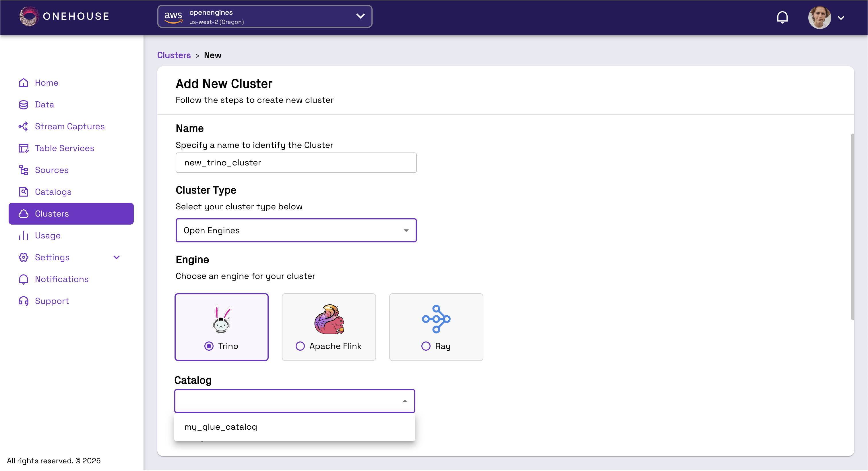Go to Home in sidebar
The width and height of the screenshot is (868, 471).
(x=46, y=83)
